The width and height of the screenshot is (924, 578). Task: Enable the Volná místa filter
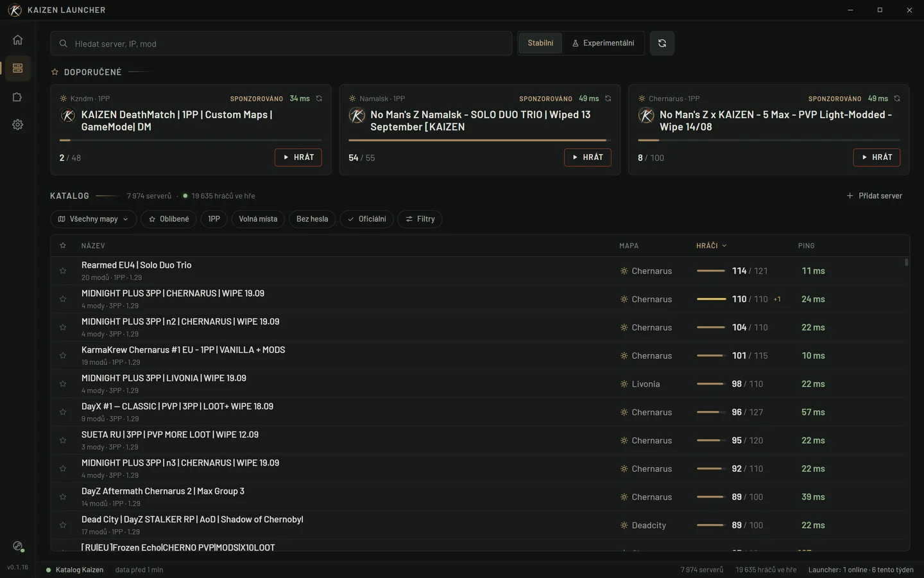[258, 219]
